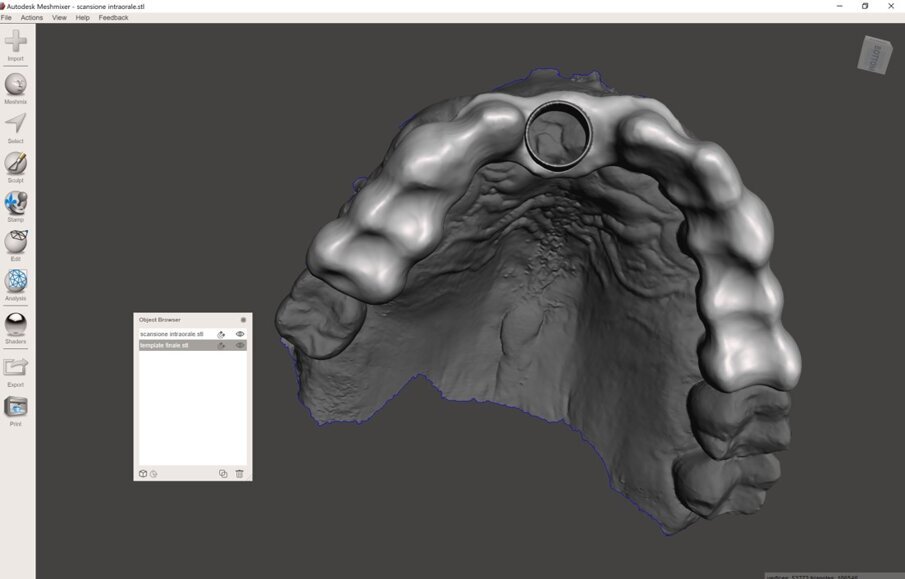Click the BOTTOM face of the navigation cube
Viewport: 905px width, 579px height.
click(x=872, y=55)
